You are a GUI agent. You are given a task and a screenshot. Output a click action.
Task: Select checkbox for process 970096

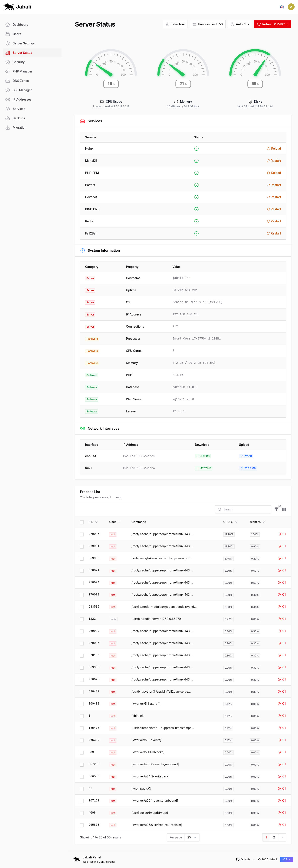pos(82,534)
